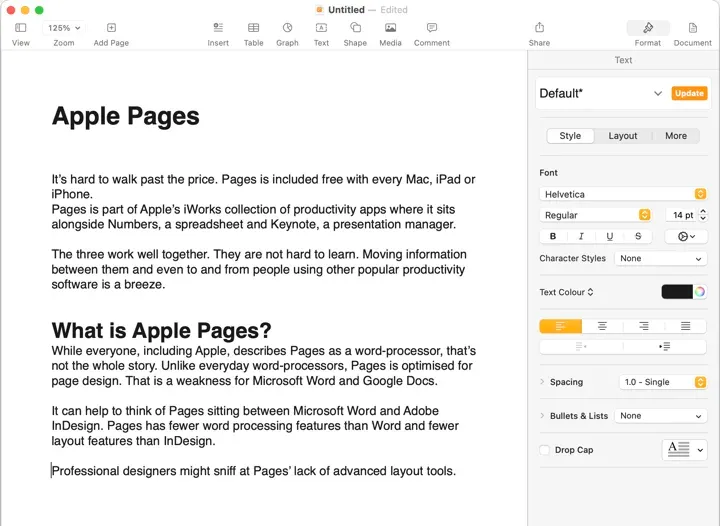Screen dimensions: 720x526
Task: Insert a Text box from toolbar
Action: pos(321,28)
